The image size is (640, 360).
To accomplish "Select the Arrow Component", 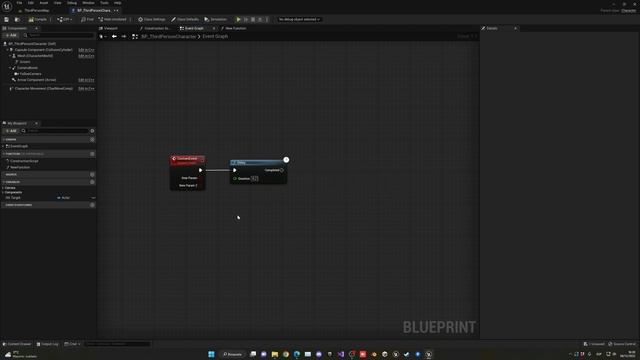I will click(x=36, y=80).
